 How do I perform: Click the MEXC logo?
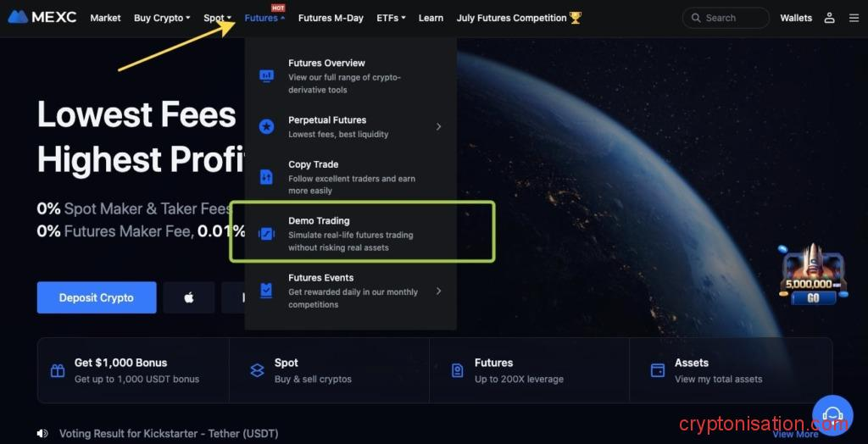[x=42, y=18]
